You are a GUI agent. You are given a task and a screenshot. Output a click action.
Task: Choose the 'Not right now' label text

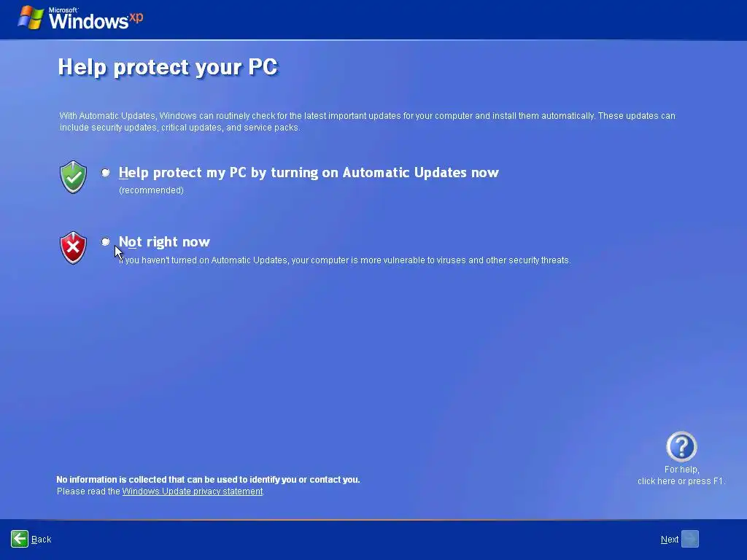click(164, 242)
